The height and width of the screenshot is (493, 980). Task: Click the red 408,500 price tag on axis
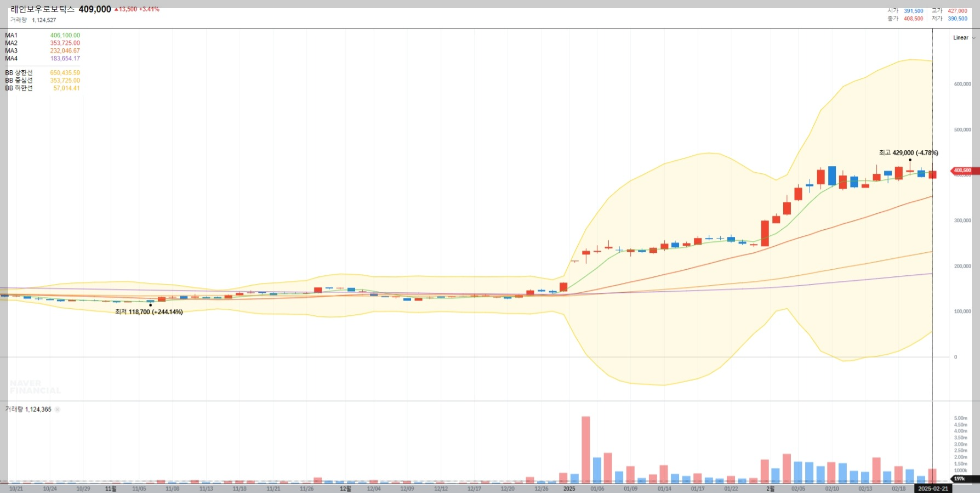(x=964, y=171)
